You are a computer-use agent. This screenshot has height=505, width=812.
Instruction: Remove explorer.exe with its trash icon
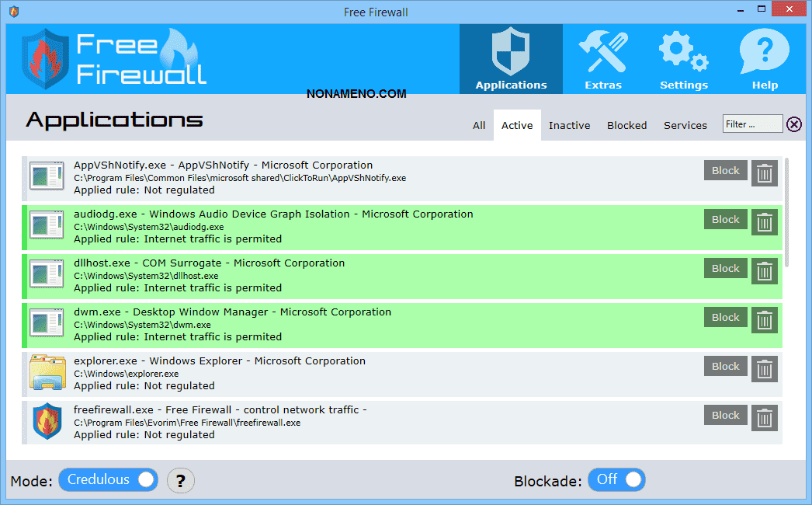pos(765,369)
